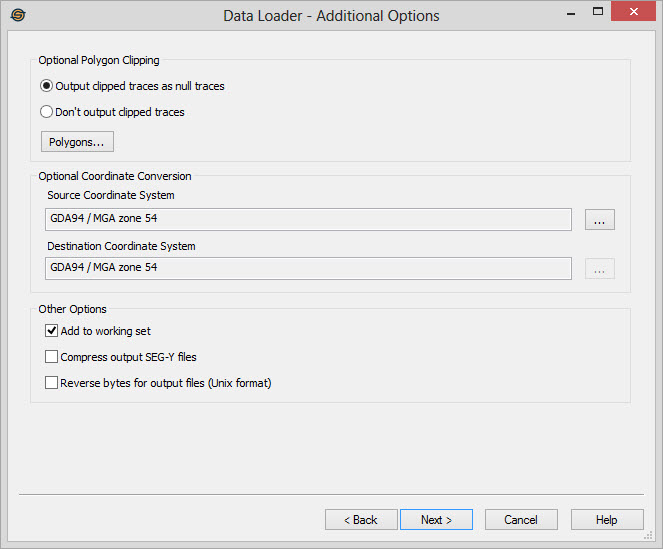Click the 'Optional Coordinate Conversion' group heading
The width and height of the screenshot is (663, 549).
[x=115, y=176]
